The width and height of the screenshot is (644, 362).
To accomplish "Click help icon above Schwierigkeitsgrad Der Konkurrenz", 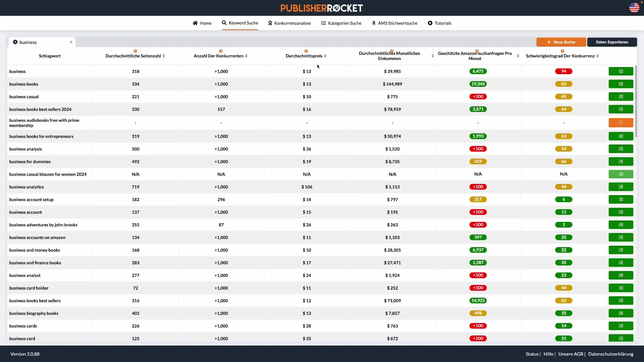I will click(562, 51).
